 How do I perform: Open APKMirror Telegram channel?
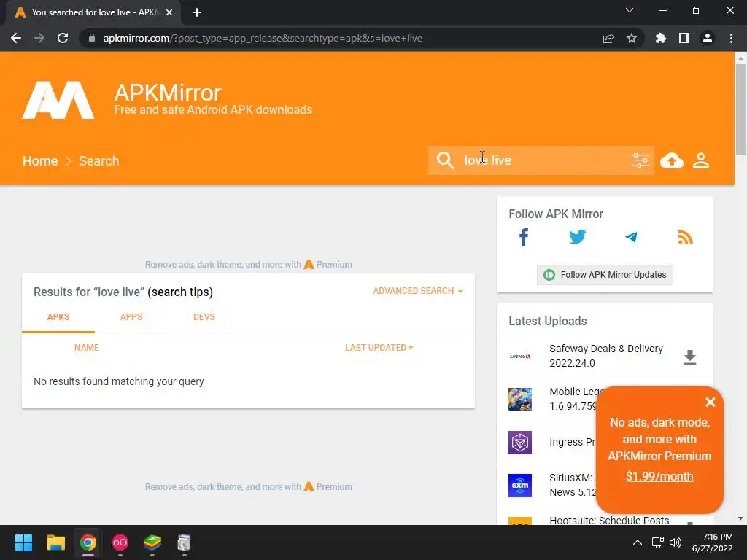point(631,237)
